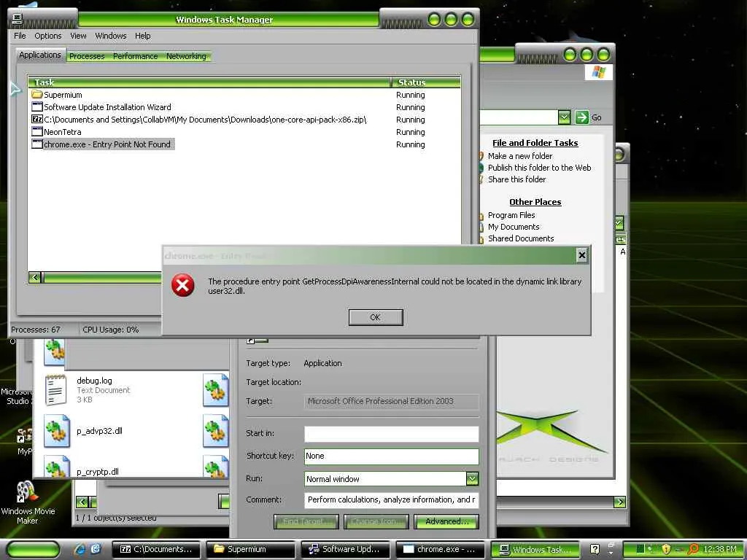Click the yellow security shield tray icon

point(666,549)
